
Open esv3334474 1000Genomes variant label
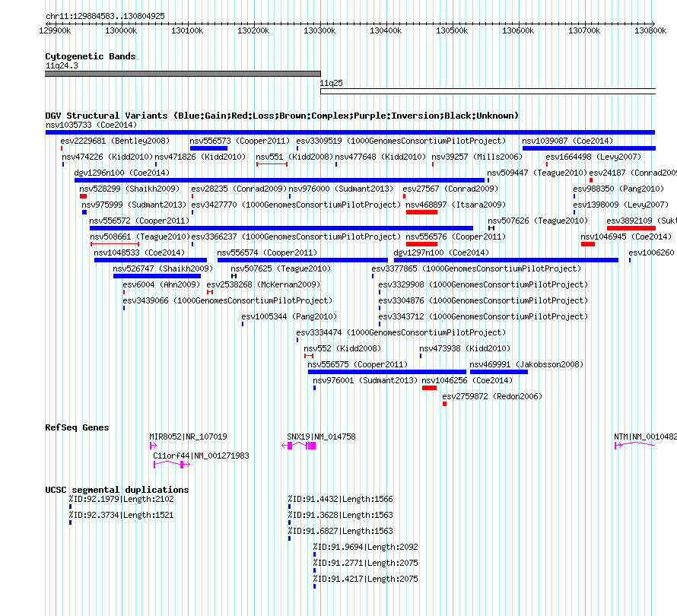pos(401,332)
